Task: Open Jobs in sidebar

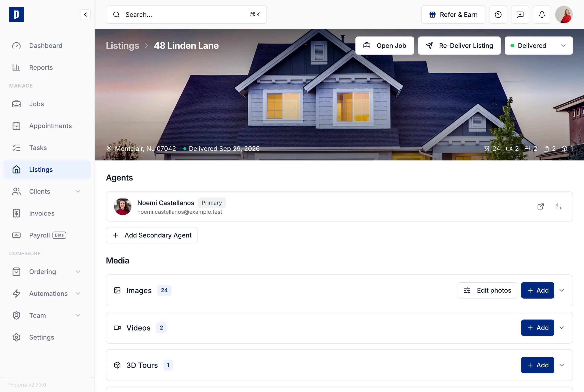Action: (47, 104)
